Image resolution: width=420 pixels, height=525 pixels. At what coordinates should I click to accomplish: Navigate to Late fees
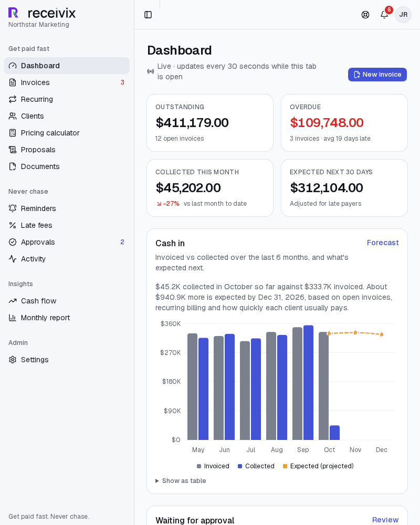pos(67,225)
